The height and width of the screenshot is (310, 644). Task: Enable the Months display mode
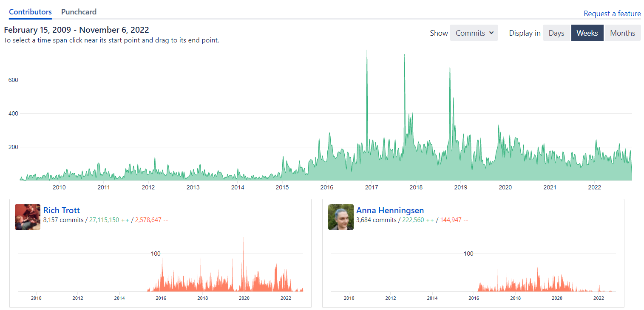click(622, 32)
